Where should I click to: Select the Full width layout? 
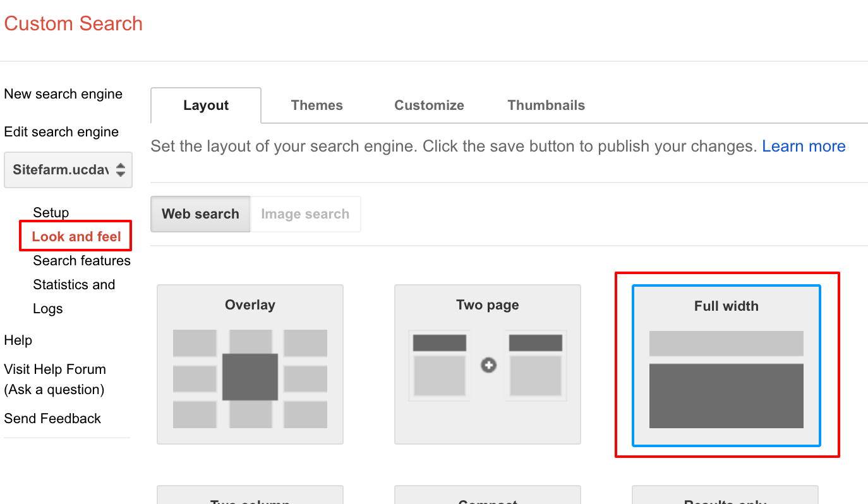click(726, 365)
